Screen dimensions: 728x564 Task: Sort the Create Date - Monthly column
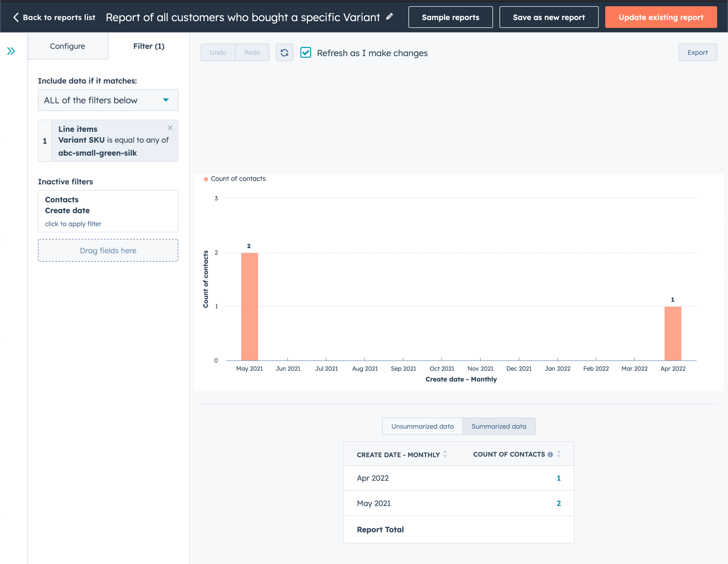click(445, 455)
